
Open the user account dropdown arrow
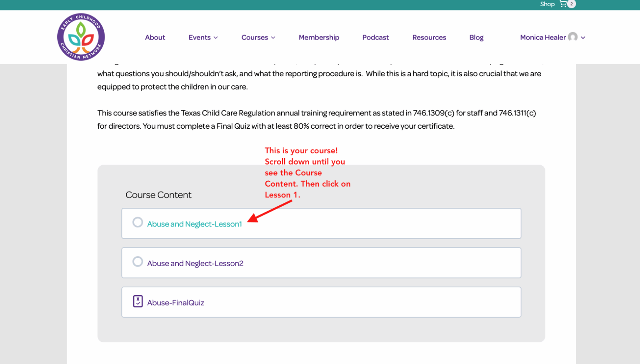583,37
